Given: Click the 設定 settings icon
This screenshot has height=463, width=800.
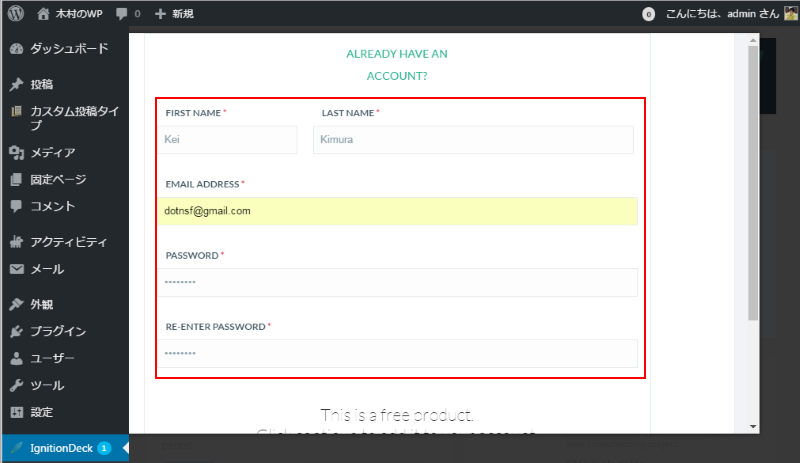Looking at the screenshot, I should tap(16, 412).
